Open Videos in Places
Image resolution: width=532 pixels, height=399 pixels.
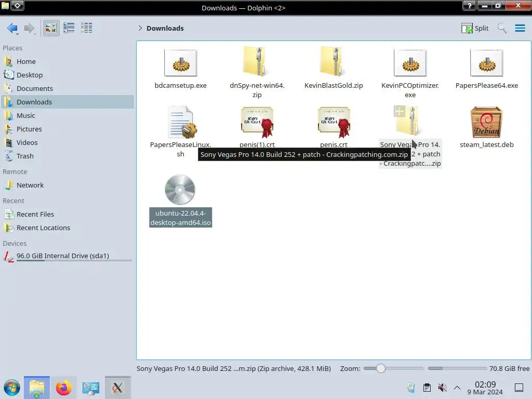tap(68, 143)
